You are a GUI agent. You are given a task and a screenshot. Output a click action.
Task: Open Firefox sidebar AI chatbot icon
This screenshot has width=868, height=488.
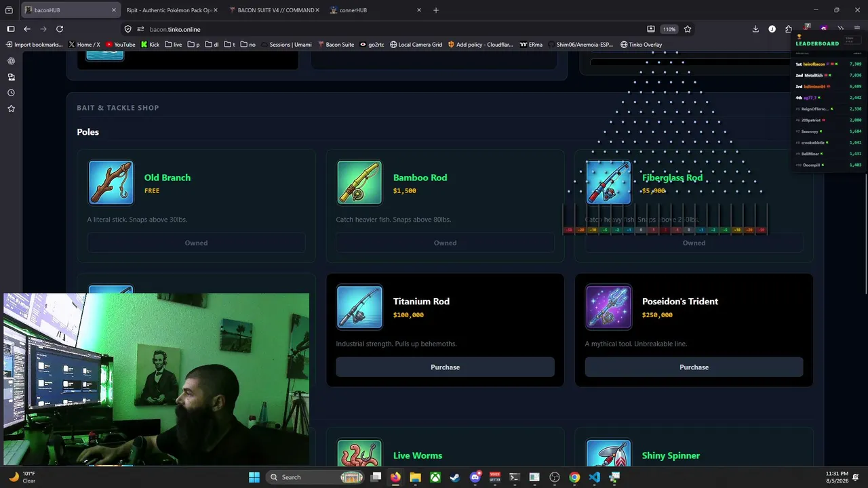tap(11, 61)
